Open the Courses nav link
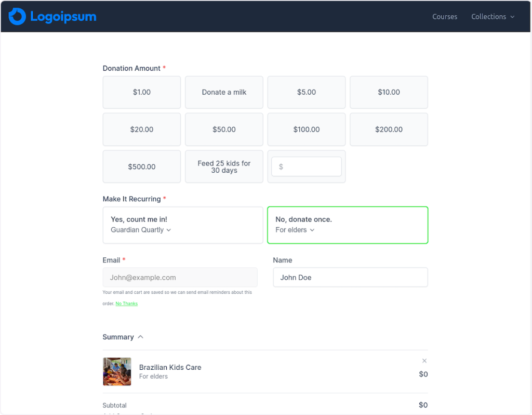532x415 pixels. 445,17
